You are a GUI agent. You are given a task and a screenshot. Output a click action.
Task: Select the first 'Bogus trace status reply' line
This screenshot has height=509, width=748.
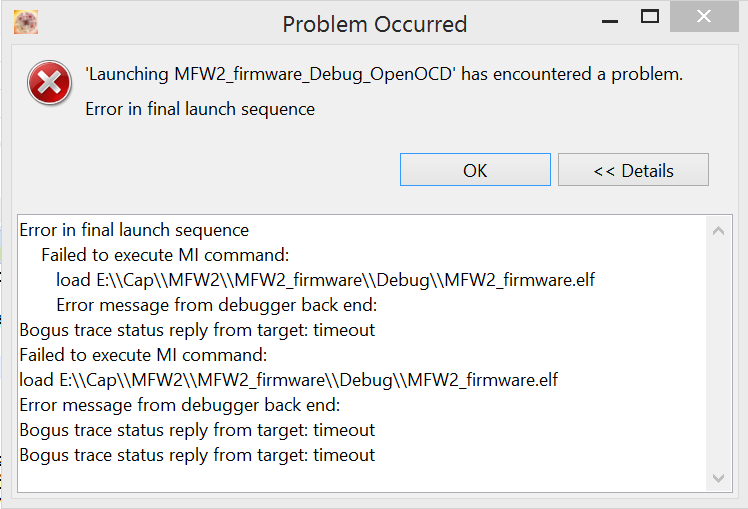coord(197,330)
